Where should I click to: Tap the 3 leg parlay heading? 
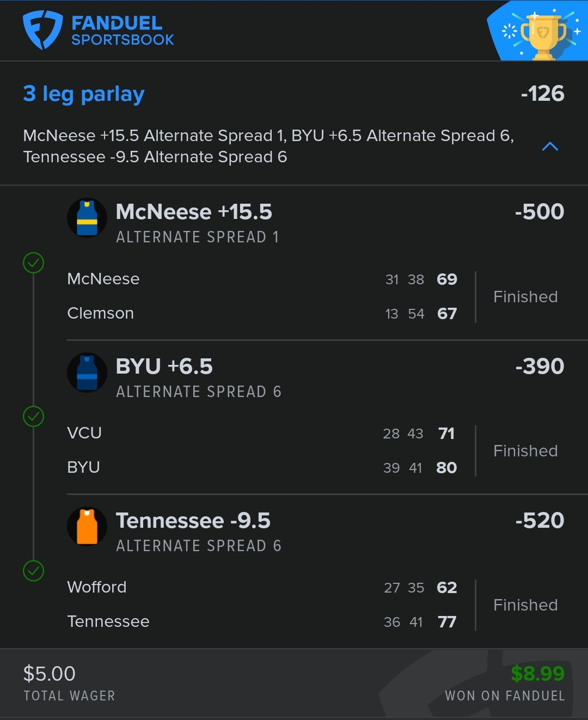point(84,94)
